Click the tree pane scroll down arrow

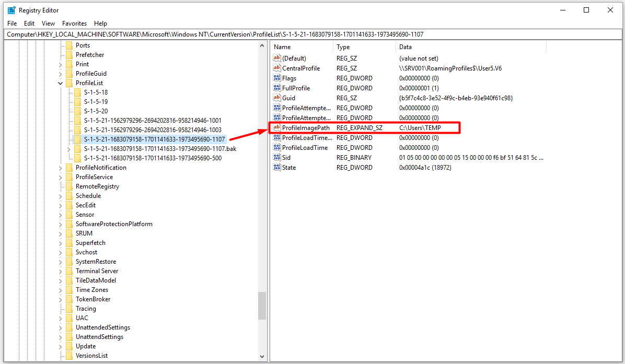(262, 357)
